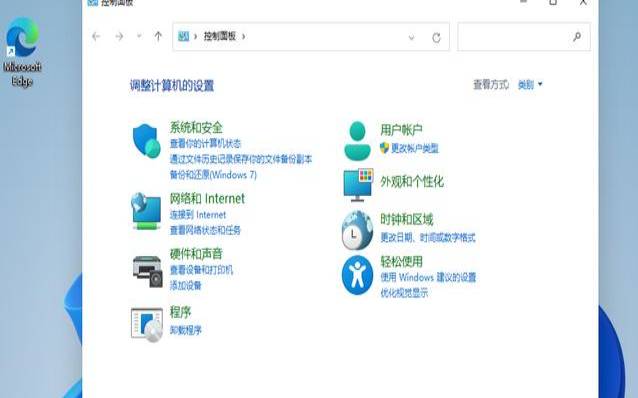The image size is (638, 398).
Task: Open 查看设备和打印机 link
Action: point(201,270)
